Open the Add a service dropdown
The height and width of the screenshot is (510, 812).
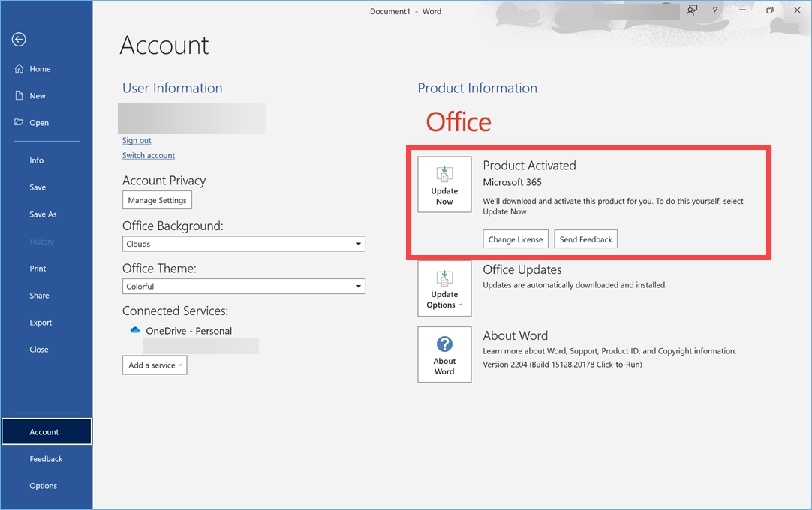[x=155, y=365]
